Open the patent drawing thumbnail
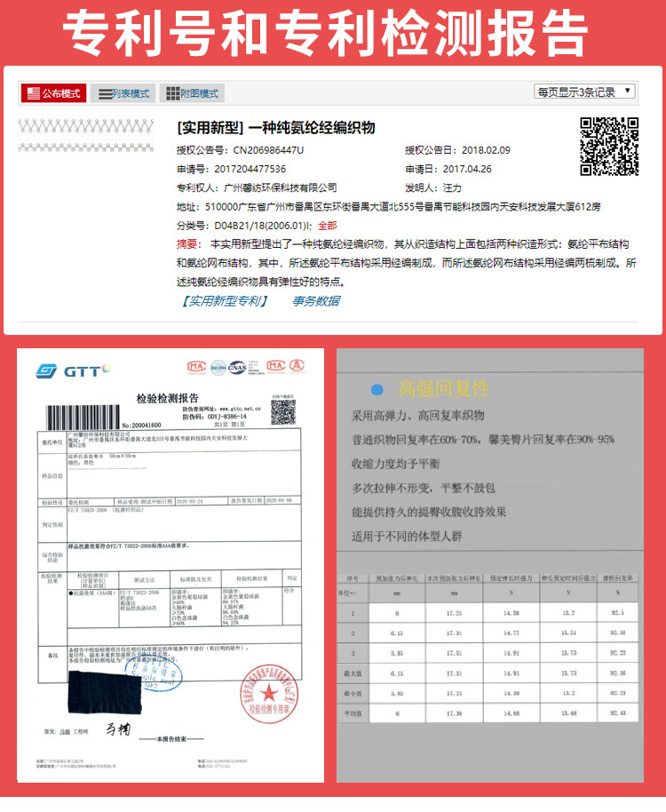 point(86,136)
